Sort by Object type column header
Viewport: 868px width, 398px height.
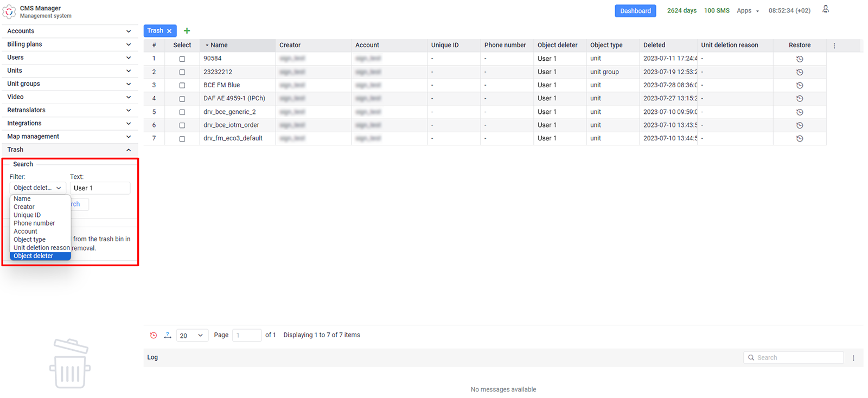[613, 46]
